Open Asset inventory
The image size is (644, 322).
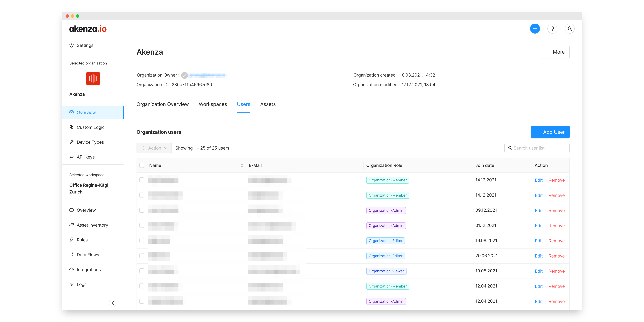93,225
